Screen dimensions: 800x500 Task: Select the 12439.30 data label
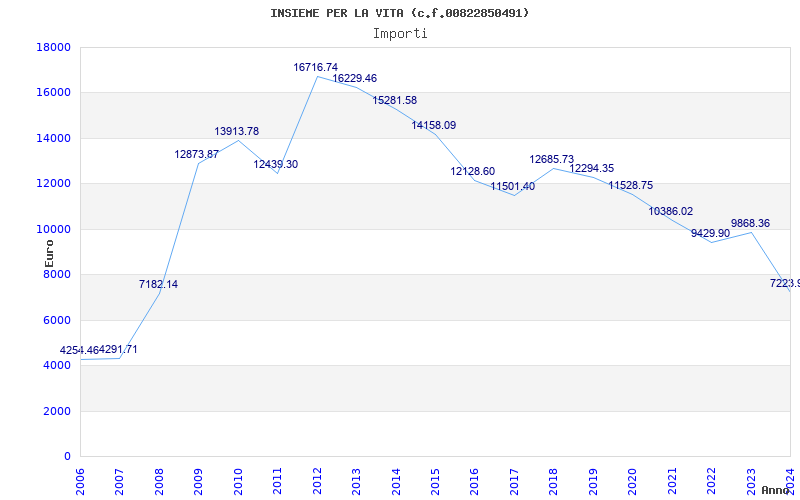point(275,164)
